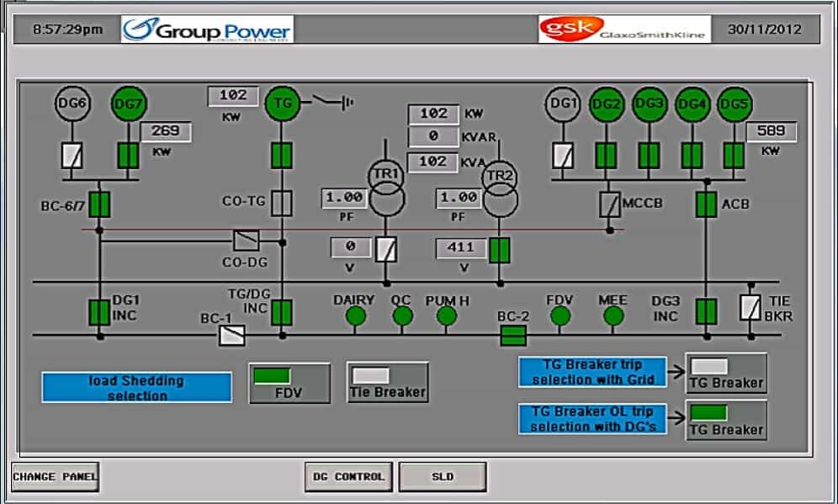
Task: Click the 8:57:29pm time display
Action: [x=68, y=29]
